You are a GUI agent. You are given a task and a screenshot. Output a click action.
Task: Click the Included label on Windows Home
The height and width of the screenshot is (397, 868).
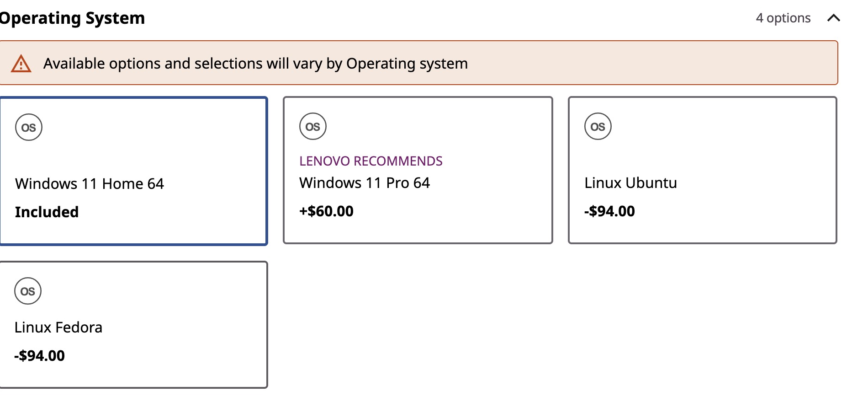[x=47, y=212]
